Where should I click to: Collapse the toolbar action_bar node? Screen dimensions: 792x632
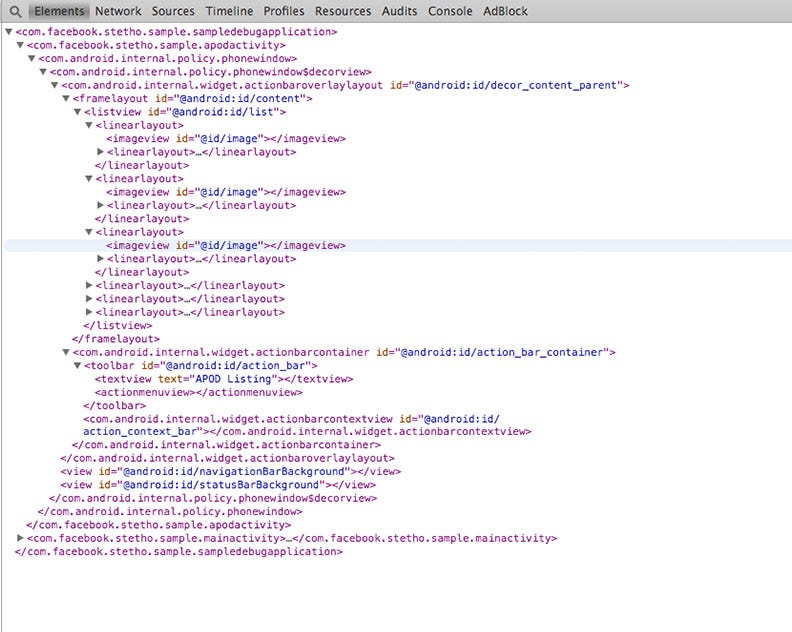77,366
